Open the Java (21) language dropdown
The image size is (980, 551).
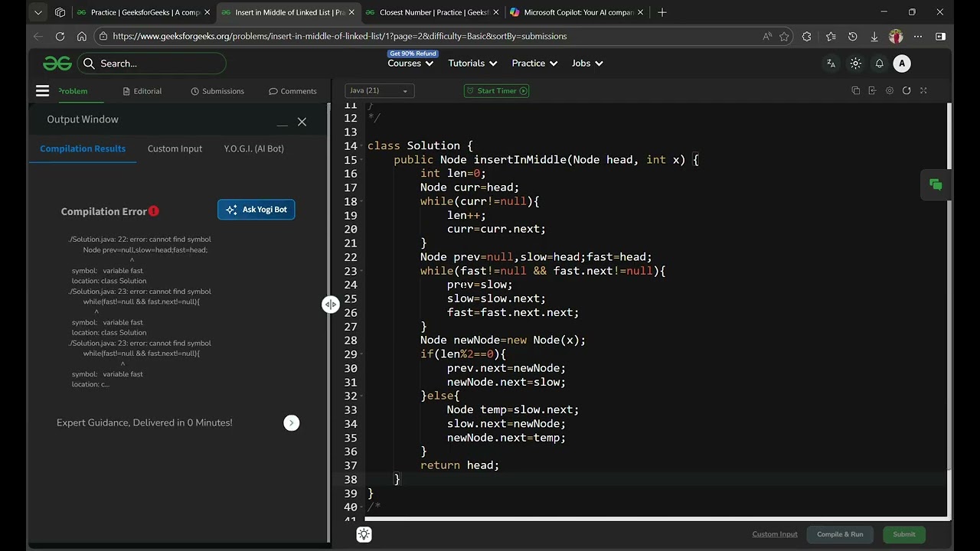point(380,90)
